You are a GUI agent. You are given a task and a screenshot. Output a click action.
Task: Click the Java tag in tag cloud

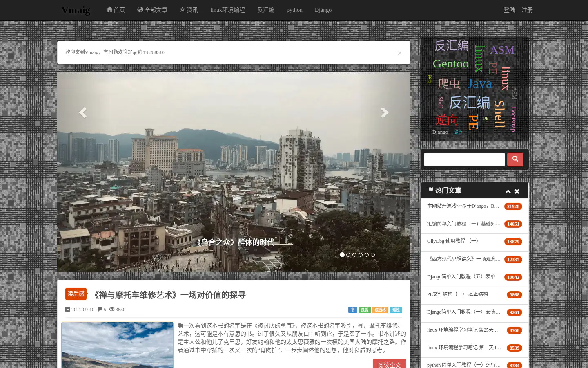(480, 83)
